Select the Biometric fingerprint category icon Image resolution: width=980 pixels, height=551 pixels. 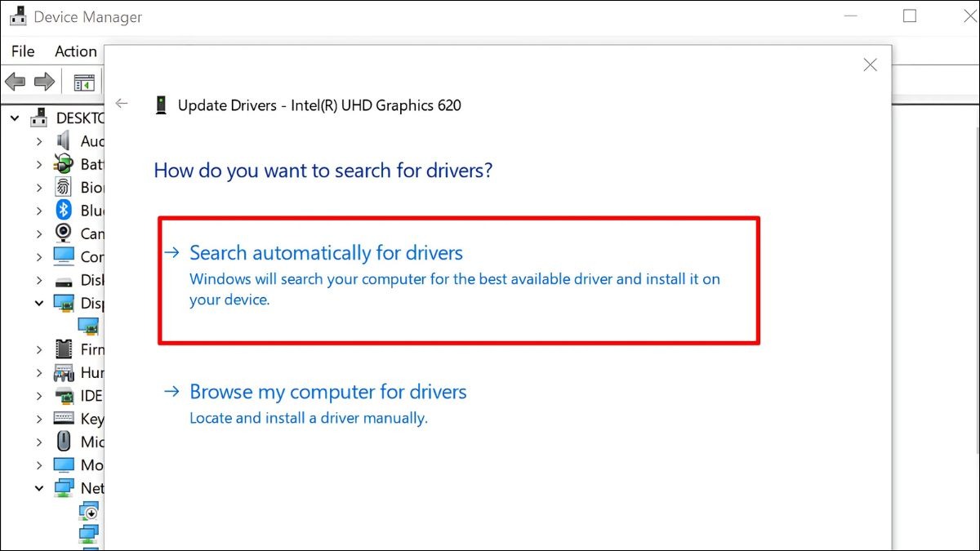pos(63,187)
